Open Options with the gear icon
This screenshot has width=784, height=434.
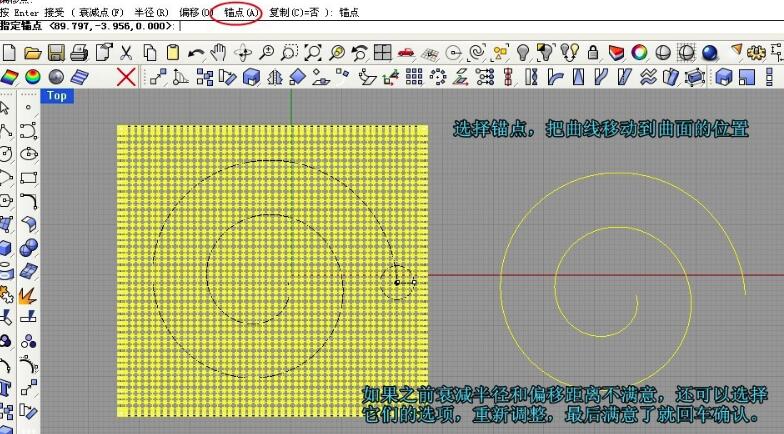756,52
